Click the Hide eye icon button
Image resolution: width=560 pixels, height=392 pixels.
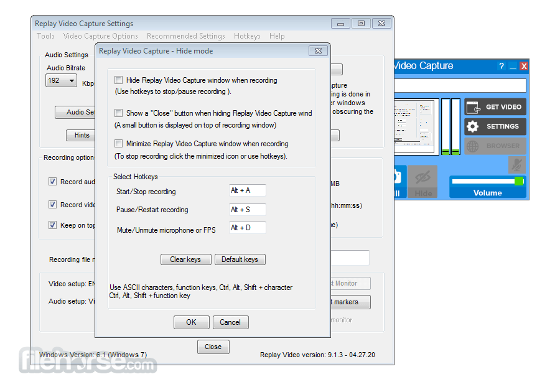pyautogui.click(x=423, y=182)
